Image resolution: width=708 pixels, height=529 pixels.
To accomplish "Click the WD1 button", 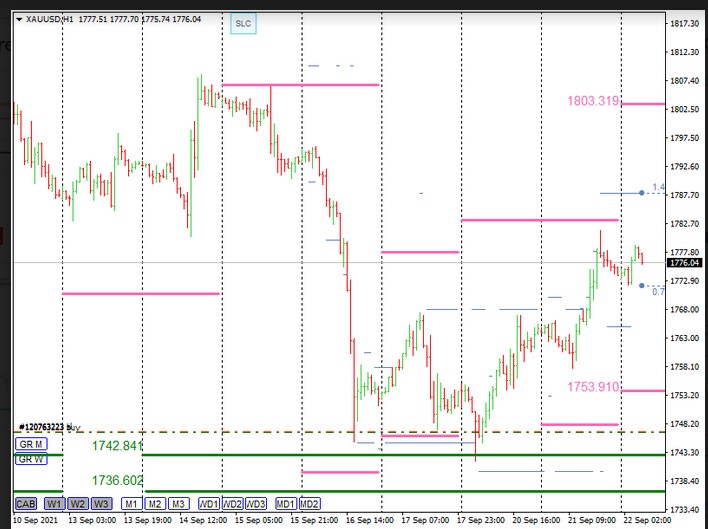I will tap(210, 503).
